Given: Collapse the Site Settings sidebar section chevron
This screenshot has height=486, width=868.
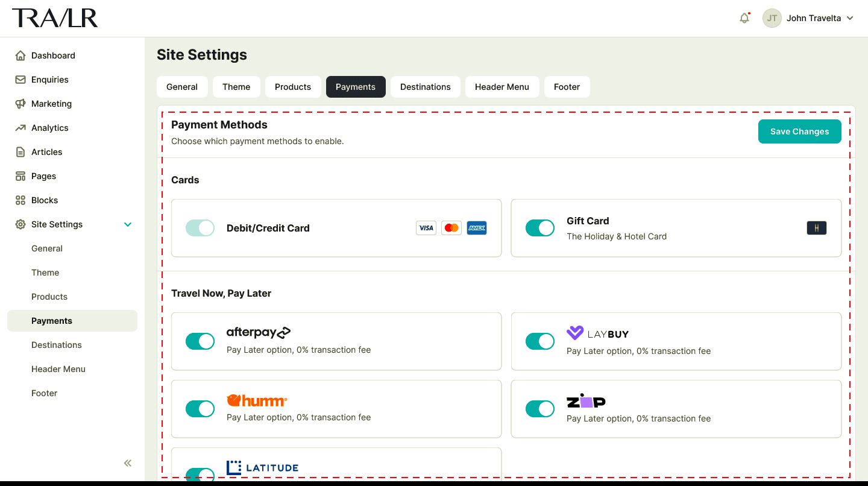Looking at the screenshot, I should 128,224.
